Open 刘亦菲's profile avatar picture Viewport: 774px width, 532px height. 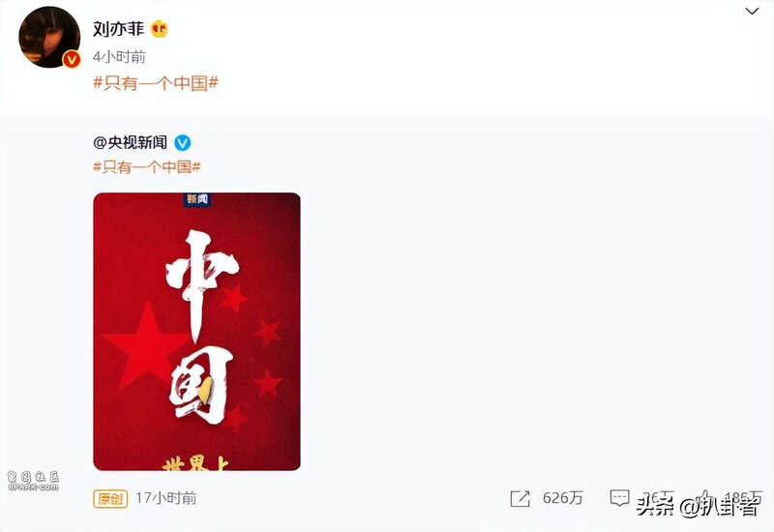49,37
